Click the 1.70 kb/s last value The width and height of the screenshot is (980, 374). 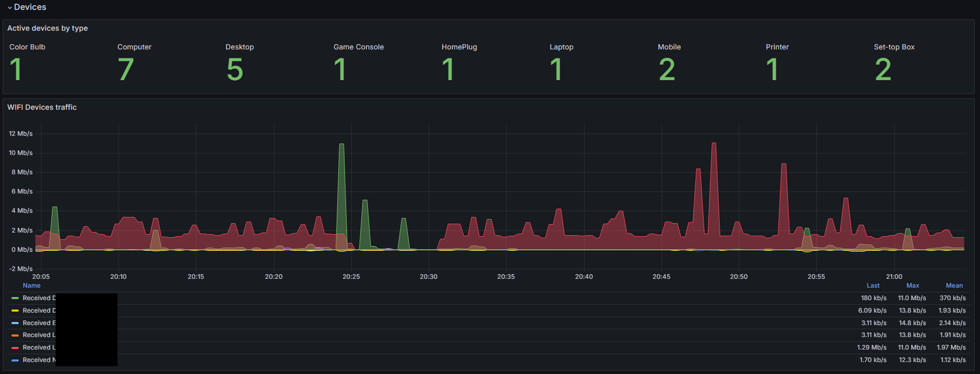click(873, 360)
